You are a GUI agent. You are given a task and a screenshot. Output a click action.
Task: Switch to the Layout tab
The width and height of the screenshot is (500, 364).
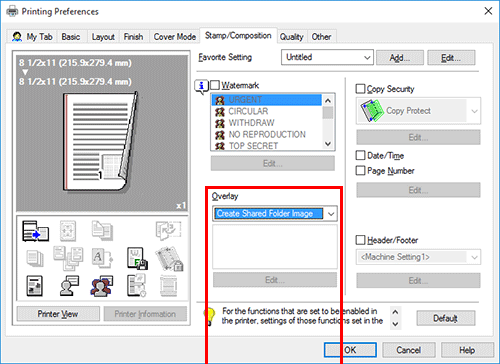point(103,37)
